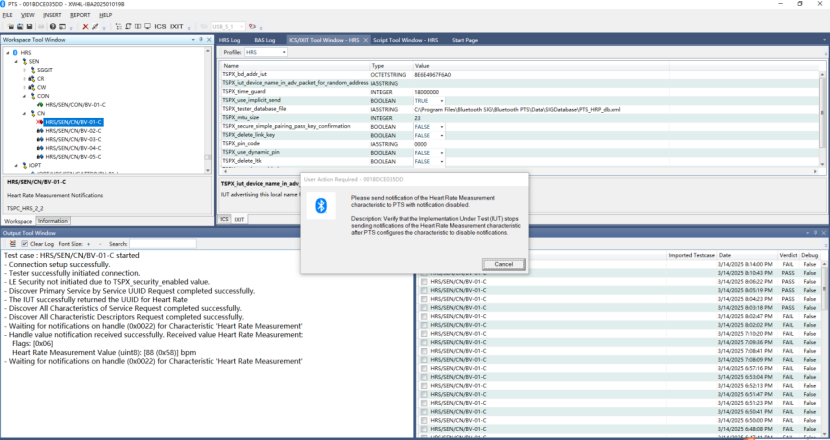The height and width of the screenshot is (440, 830).
Task: Click the red device icon after USB dropdown
Action: (x=252, y=26)
